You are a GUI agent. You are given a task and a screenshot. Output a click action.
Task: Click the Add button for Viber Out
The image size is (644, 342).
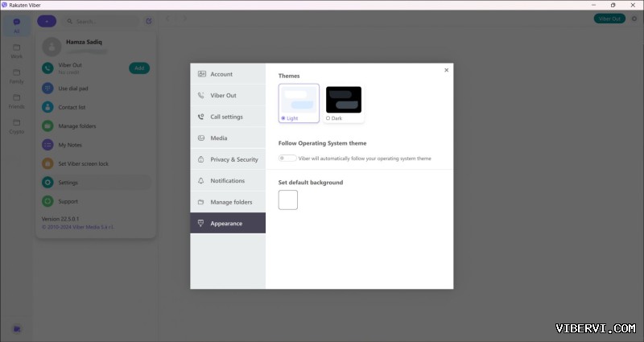(x=139, y=68)
